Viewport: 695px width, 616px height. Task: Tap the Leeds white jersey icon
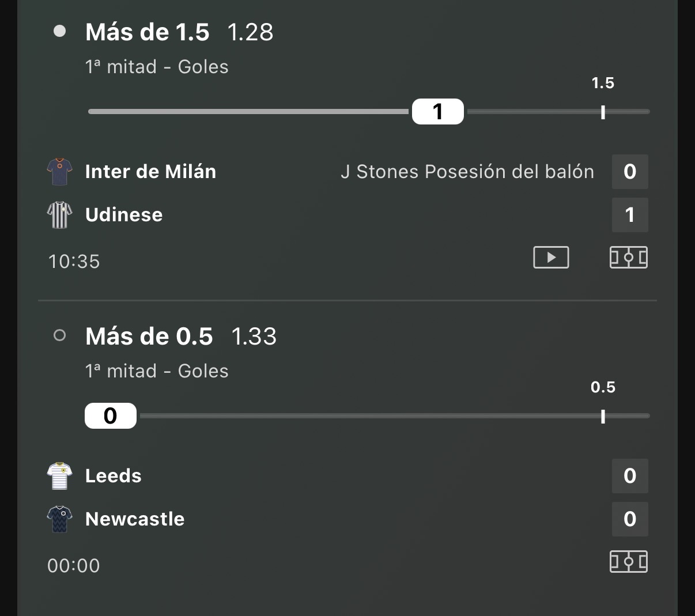(x=59, y=476)
